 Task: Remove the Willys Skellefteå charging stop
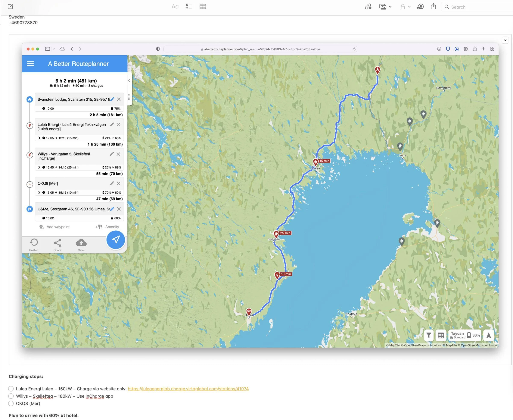(118, 154)
